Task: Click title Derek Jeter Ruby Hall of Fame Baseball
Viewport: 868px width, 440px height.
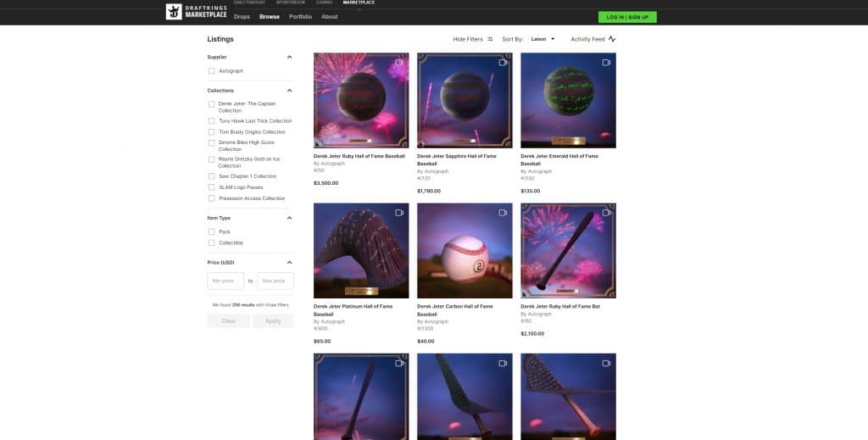Action: 359,156
